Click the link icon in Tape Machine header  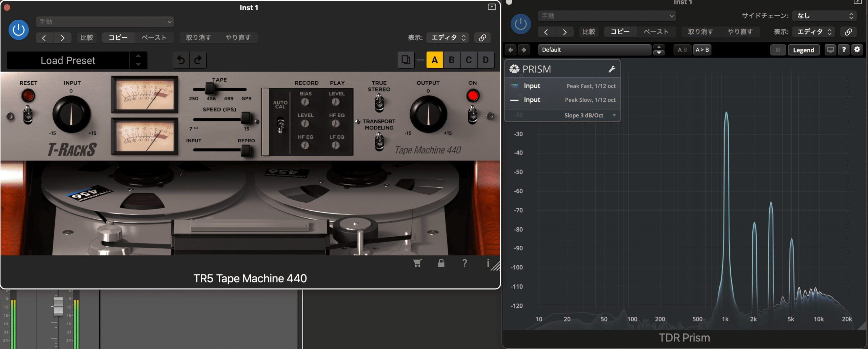click(482, 38)
